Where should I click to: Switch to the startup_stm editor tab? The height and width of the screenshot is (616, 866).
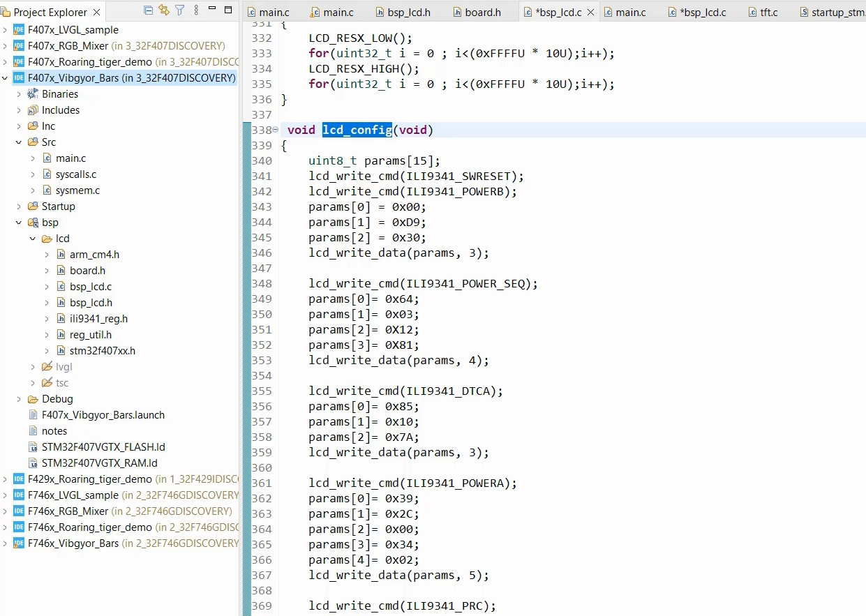[x=832, y=13]
